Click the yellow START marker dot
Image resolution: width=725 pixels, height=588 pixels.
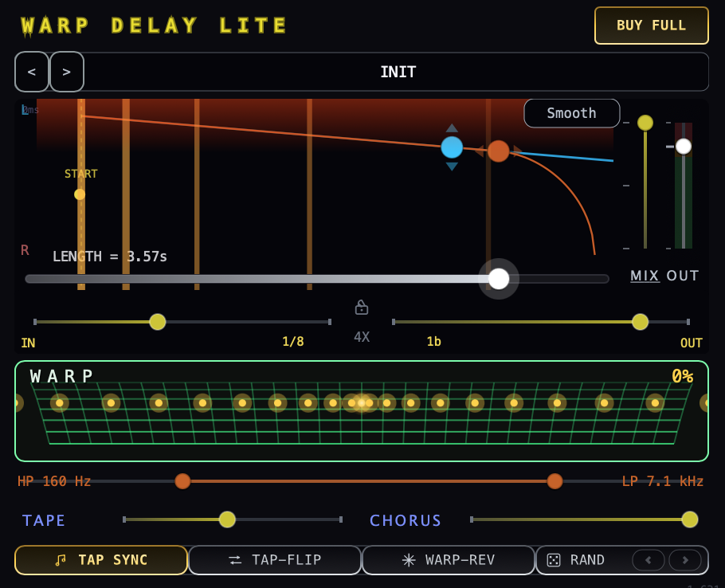80,194
